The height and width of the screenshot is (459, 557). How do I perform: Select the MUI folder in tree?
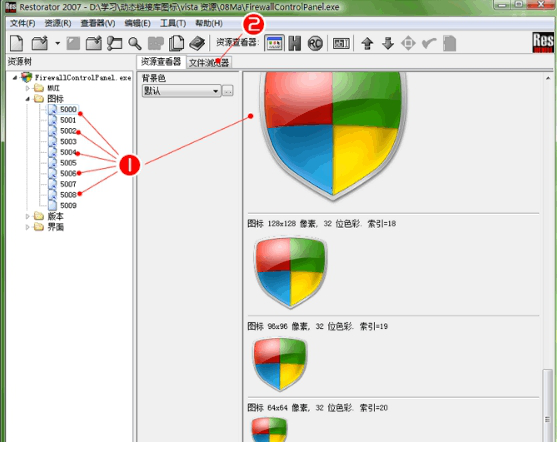click(53, 88)
